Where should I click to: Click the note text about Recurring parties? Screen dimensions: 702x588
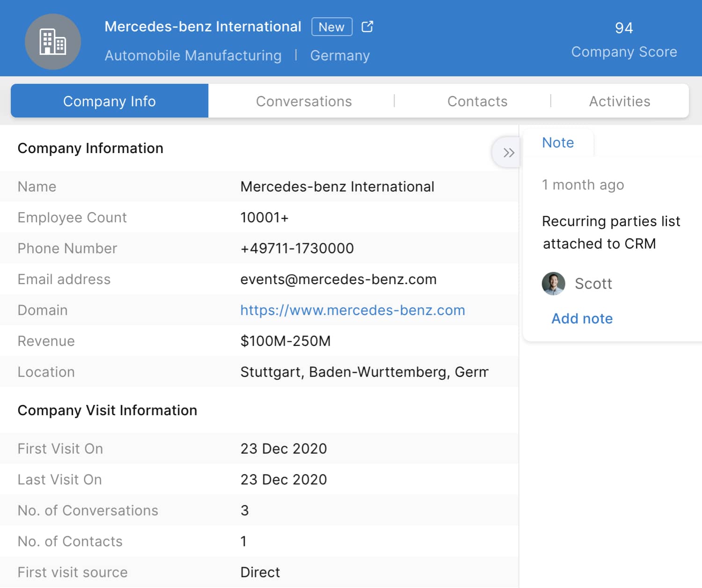[610, 232]
